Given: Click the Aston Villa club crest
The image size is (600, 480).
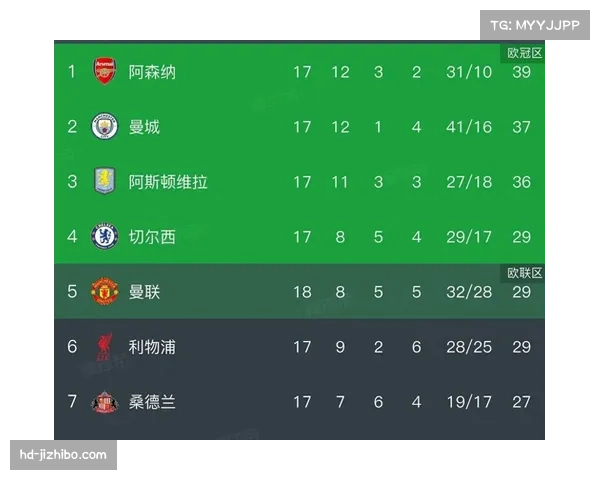Looking at the screenshot, I should 105,182.
